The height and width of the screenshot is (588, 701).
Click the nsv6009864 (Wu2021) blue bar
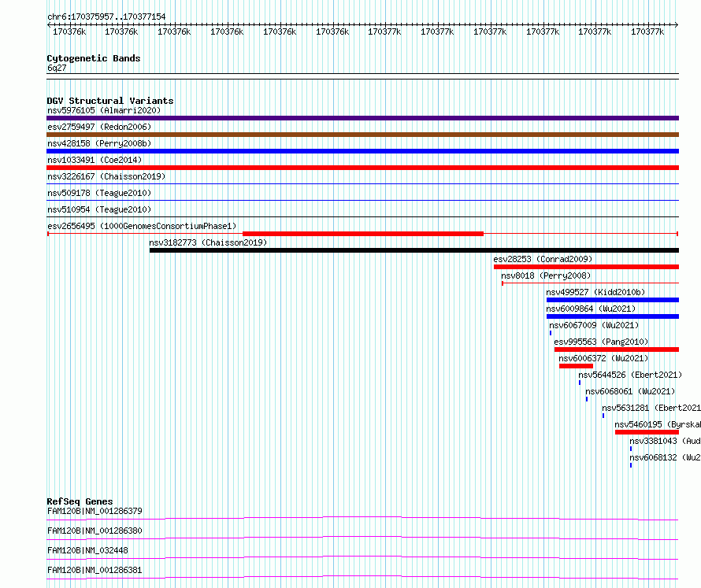613,316
